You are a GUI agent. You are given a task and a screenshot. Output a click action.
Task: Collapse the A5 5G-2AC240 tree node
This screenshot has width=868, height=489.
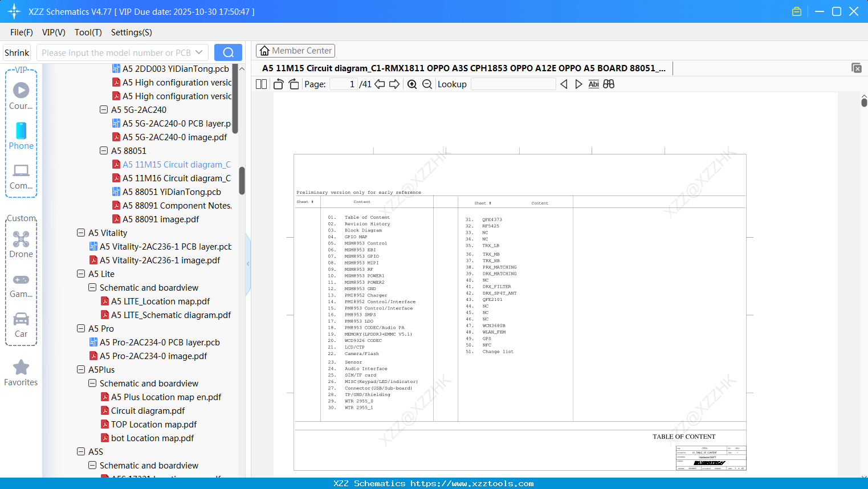coord(104,109)
